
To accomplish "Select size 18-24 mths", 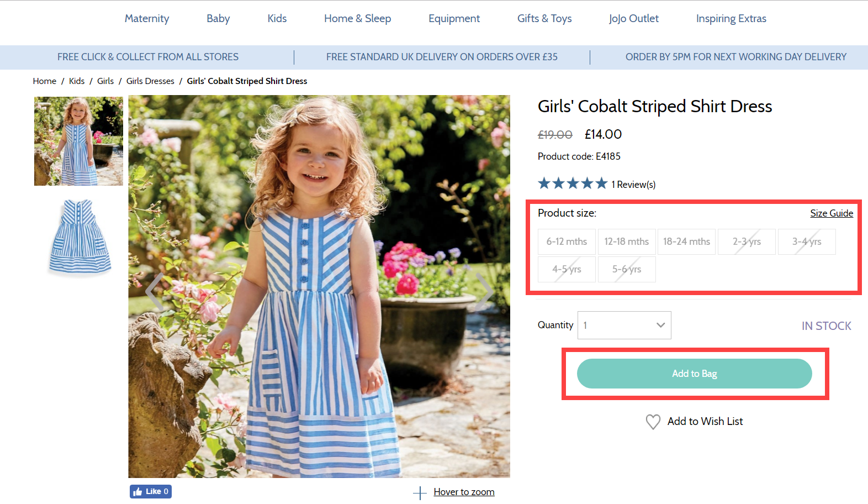I will click(686, 242).
